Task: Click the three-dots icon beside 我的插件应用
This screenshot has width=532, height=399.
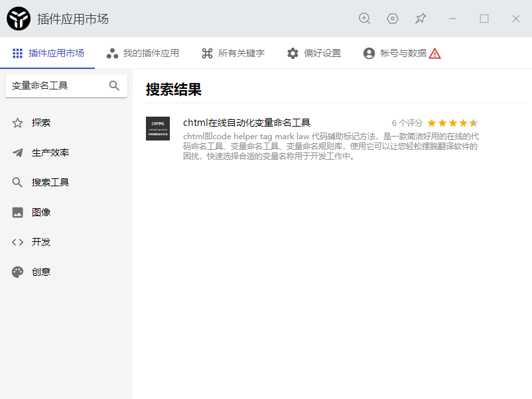Action: (112, 53)
